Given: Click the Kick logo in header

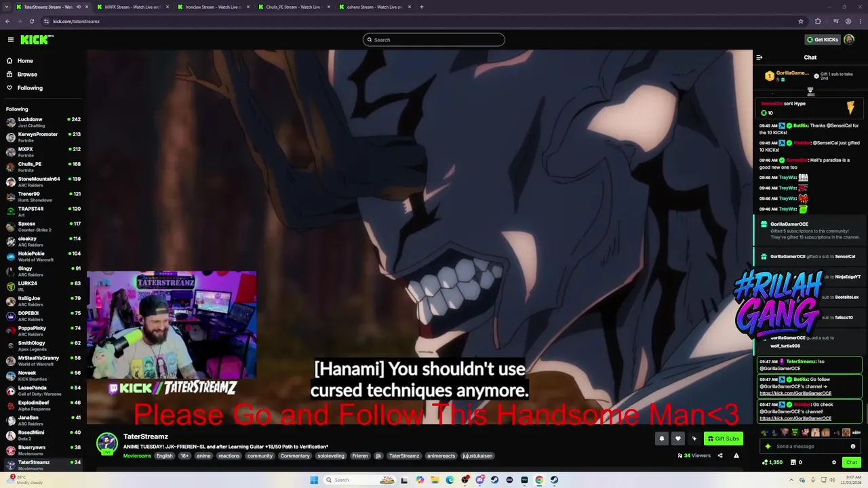Looking at the screenshot, I should 37,39.
